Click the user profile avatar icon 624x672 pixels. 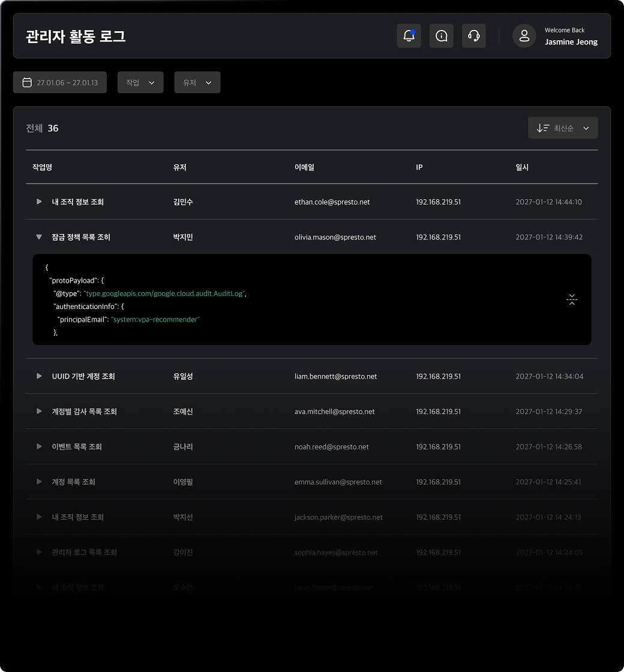(524, 35)
